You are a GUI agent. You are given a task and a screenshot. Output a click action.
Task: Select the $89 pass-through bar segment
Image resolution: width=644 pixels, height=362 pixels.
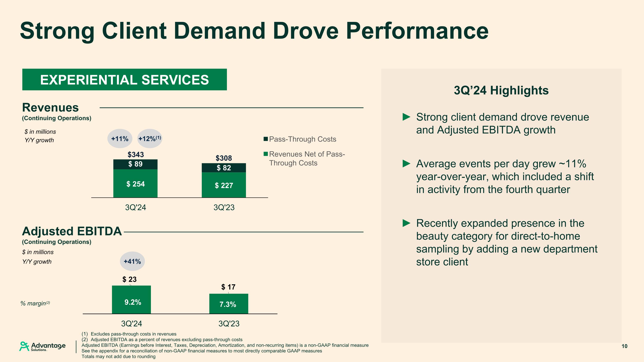(x=135, y=164)
